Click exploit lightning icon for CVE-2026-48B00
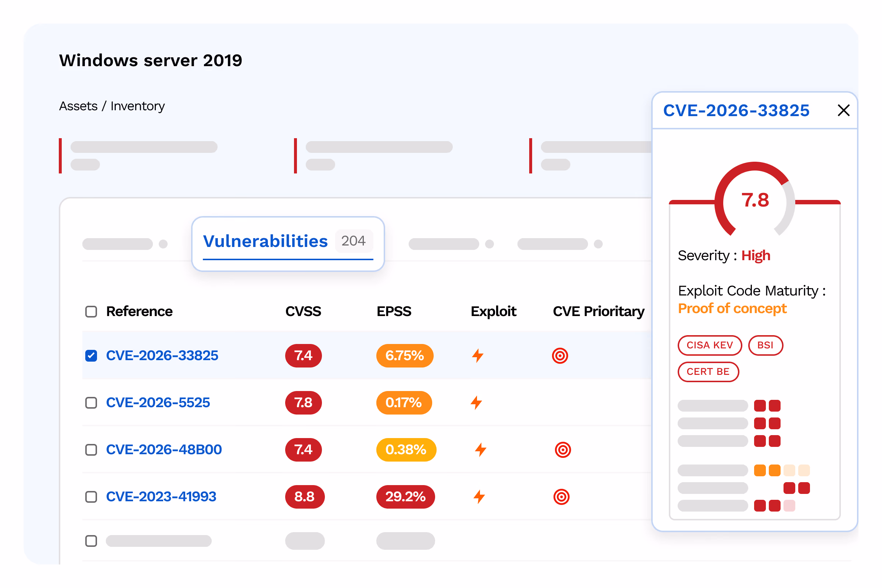Screen dimensions: 882x588 [481, 449]
